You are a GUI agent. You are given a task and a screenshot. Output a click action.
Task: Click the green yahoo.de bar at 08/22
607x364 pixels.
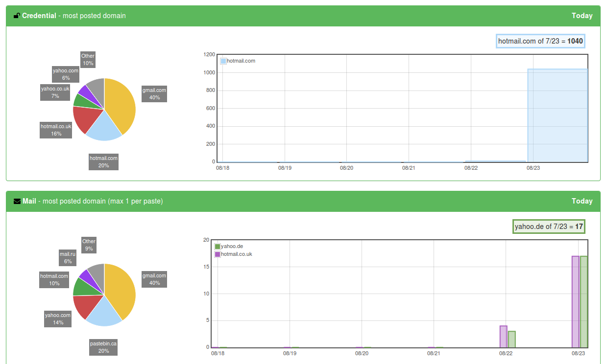point(511,339)
